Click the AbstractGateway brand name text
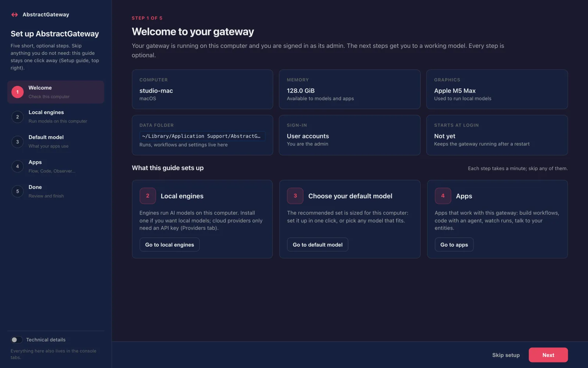The height and width of the screenshot is (368, 588). pyautogui.click(x=46, y=15)
